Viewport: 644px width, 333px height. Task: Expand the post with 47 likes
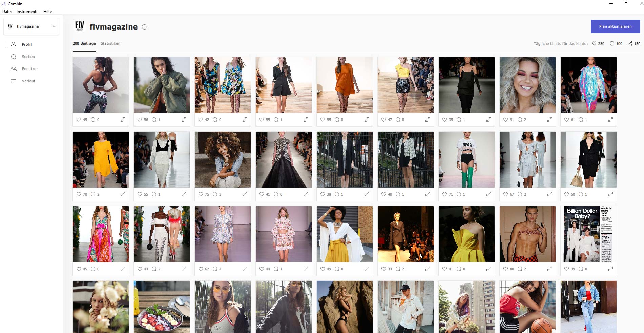pos(428,120)
